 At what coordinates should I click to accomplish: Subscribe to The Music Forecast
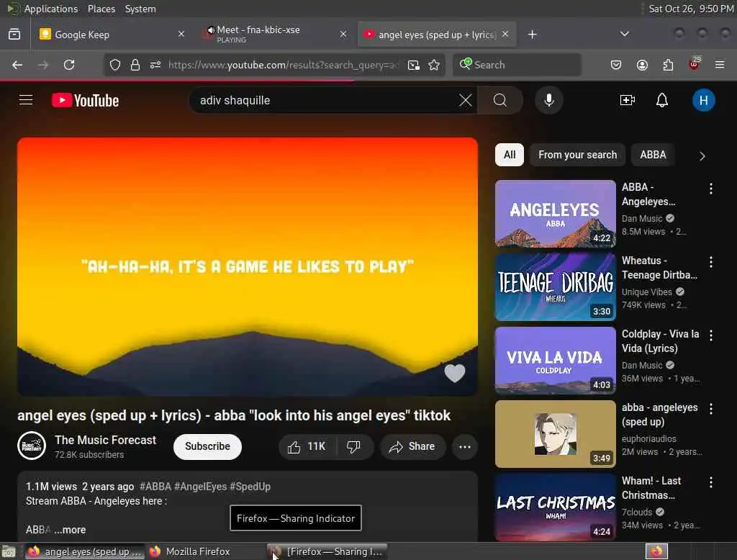point(207,446)
